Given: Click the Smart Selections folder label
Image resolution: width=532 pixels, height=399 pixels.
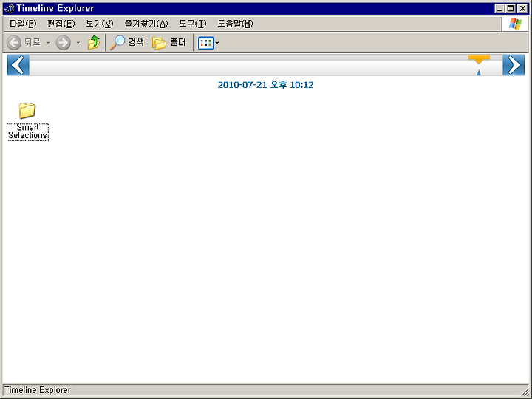Looking at the screenshot, I should point(27,132).
